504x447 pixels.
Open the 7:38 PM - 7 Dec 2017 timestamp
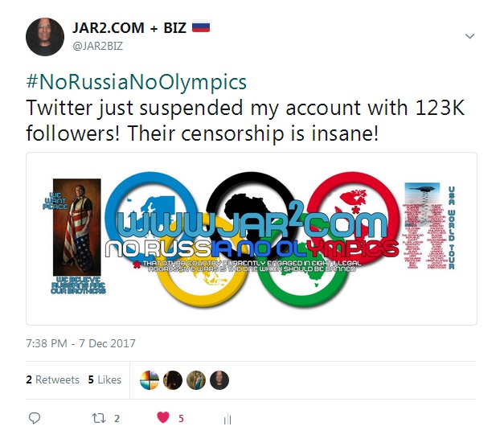click(x=80, y=343)
